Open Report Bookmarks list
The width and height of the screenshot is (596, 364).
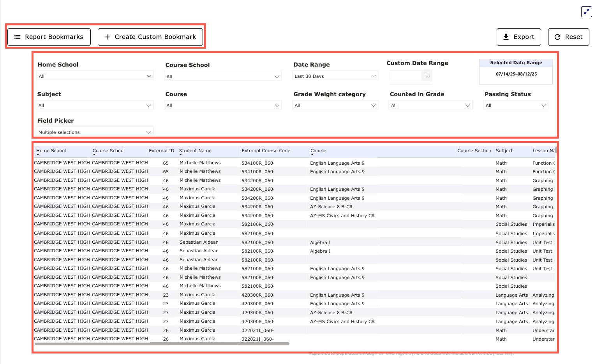(49, 37)
